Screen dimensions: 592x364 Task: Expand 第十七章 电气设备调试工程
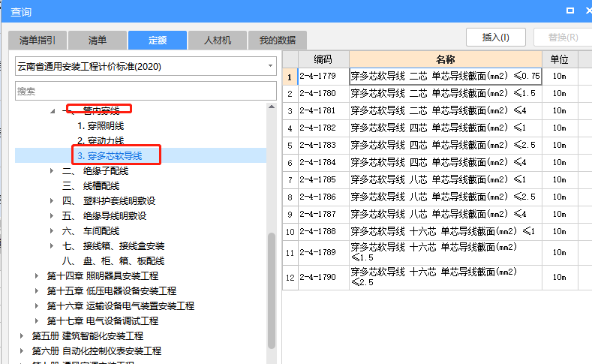tap(37, 321)
